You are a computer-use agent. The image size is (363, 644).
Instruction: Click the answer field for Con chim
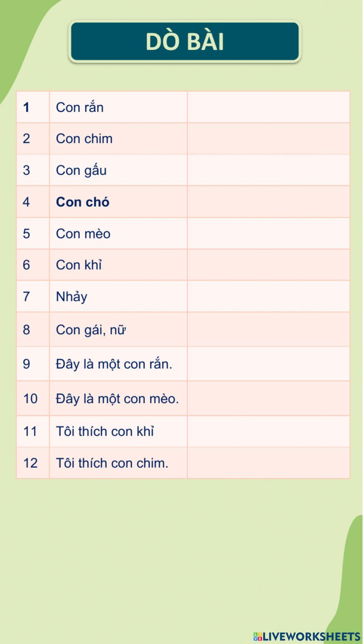(x=269, y=139)
